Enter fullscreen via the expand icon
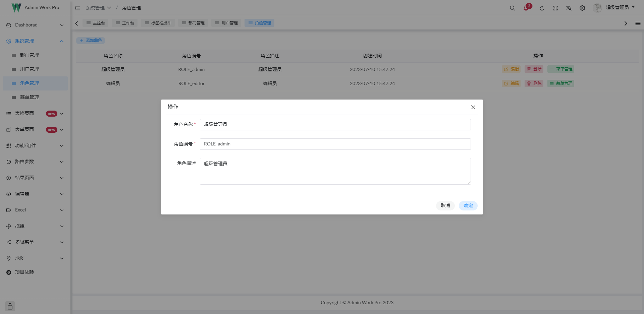 pos(555,8)
